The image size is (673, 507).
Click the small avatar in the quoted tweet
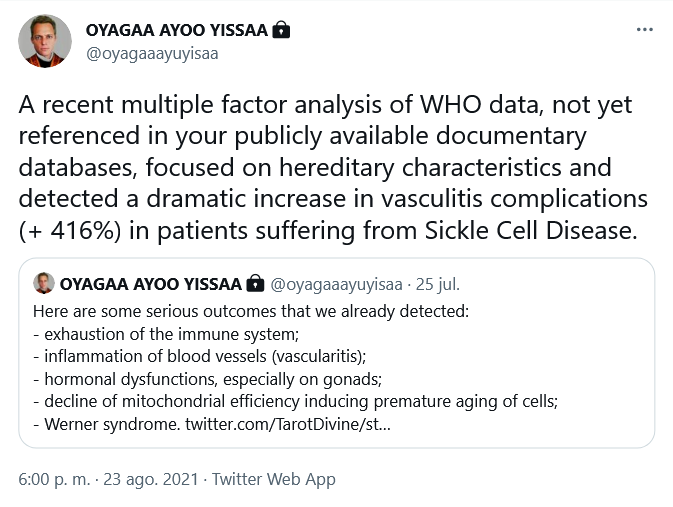44,283
